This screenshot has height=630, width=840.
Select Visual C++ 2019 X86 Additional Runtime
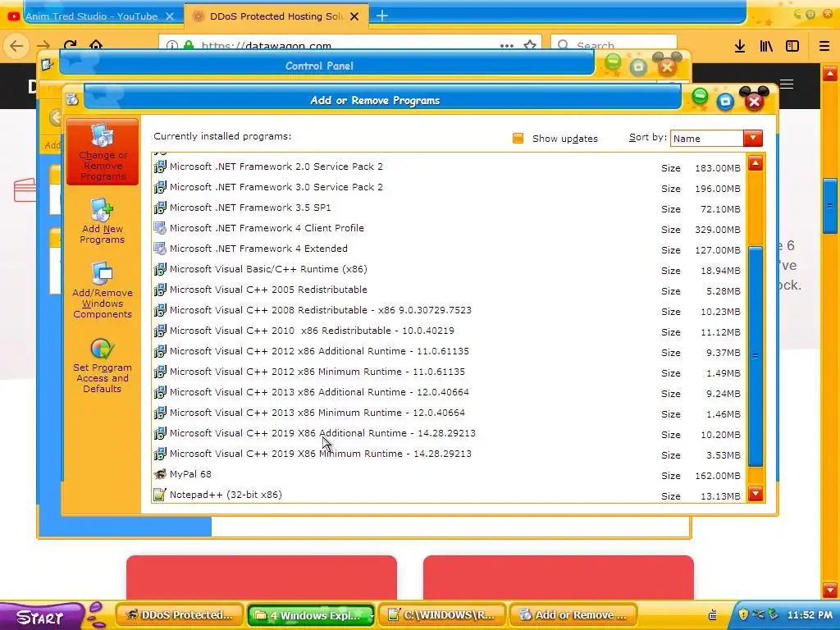(322, 433)
